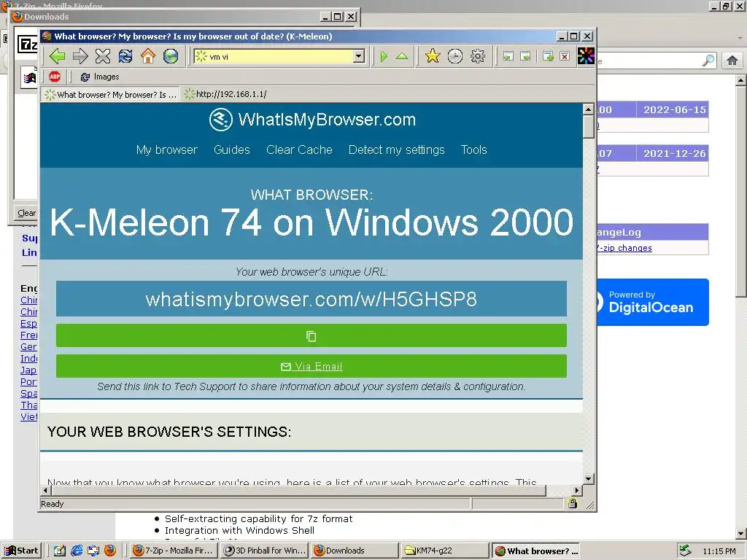This screenshot has width=747, height=560.
Task: Open the 'Guides' nav item
Action: pyautogui.click(x=231, y=149)
